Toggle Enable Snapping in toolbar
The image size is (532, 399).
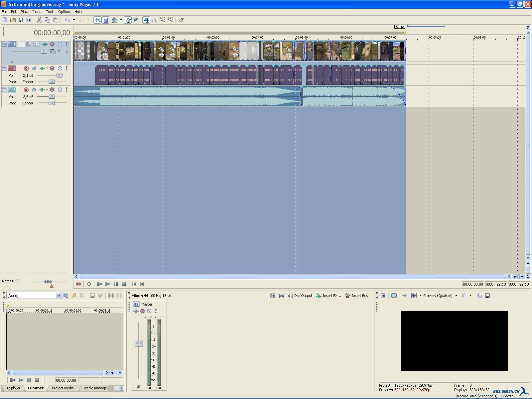tap(98, 20)
